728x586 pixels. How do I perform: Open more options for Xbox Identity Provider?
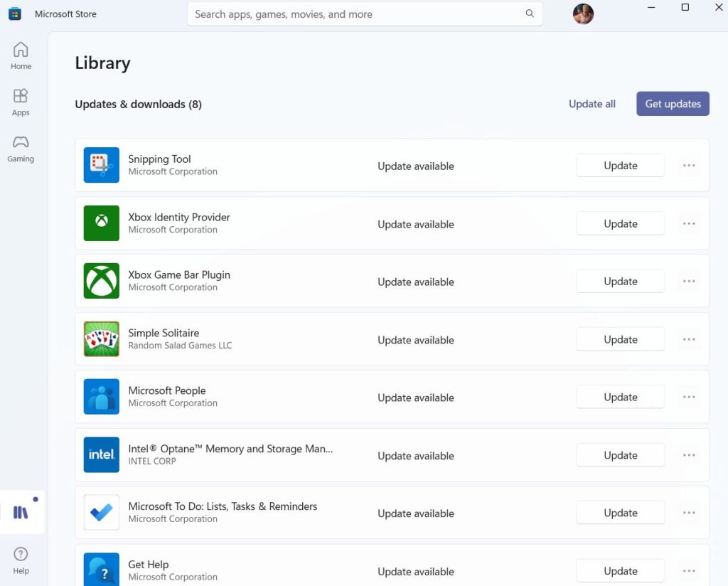[x=689, y=223]
